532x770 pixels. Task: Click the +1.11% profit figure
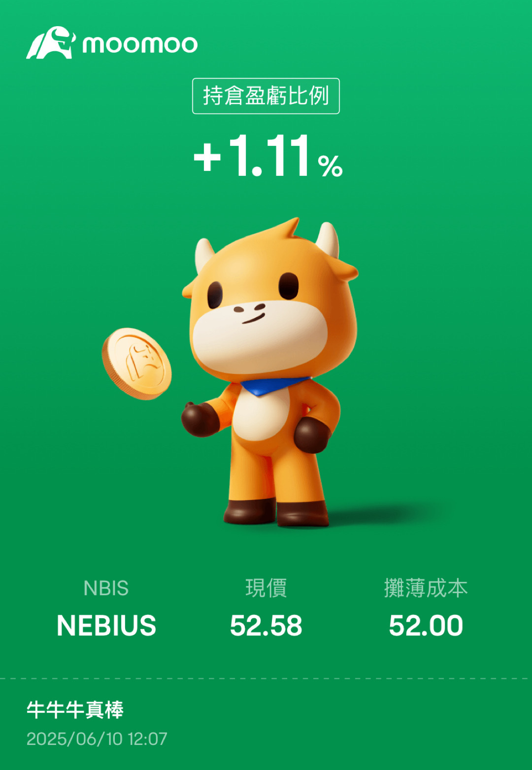268,156
